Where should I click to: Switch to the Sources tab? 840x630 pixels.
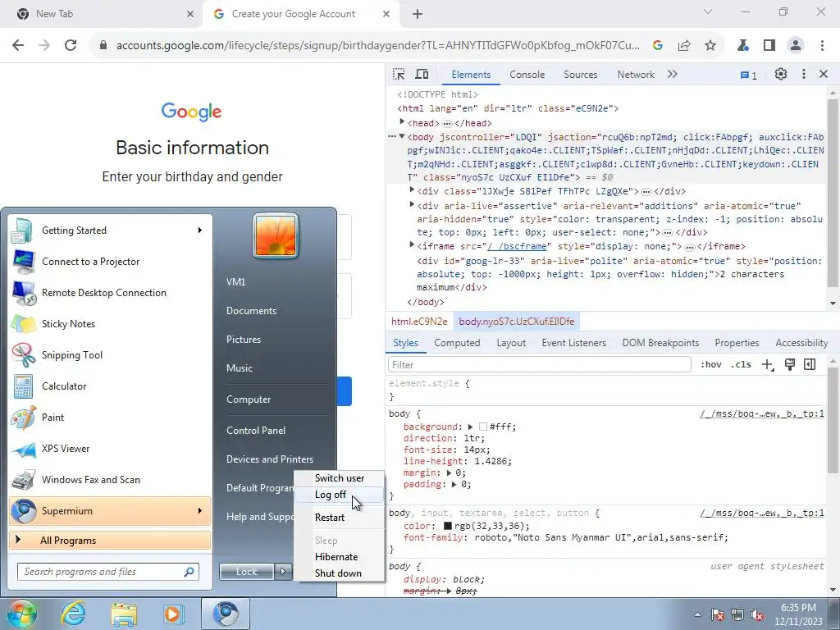(580, 75)
